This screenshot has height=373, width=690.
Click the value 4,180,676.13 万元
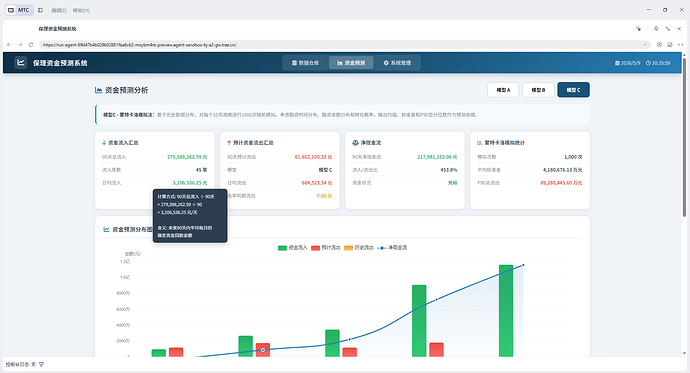[x=562, y=170]
